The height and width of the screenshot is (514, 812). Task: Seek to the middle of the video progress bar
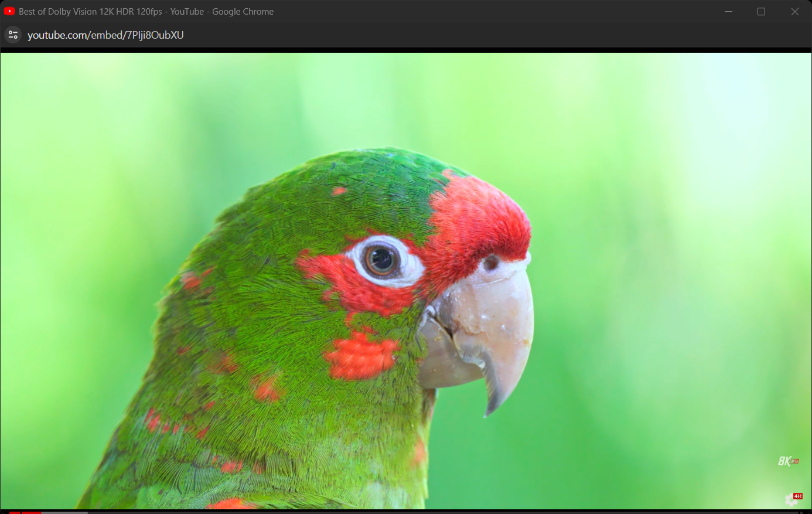pos(406,512)
